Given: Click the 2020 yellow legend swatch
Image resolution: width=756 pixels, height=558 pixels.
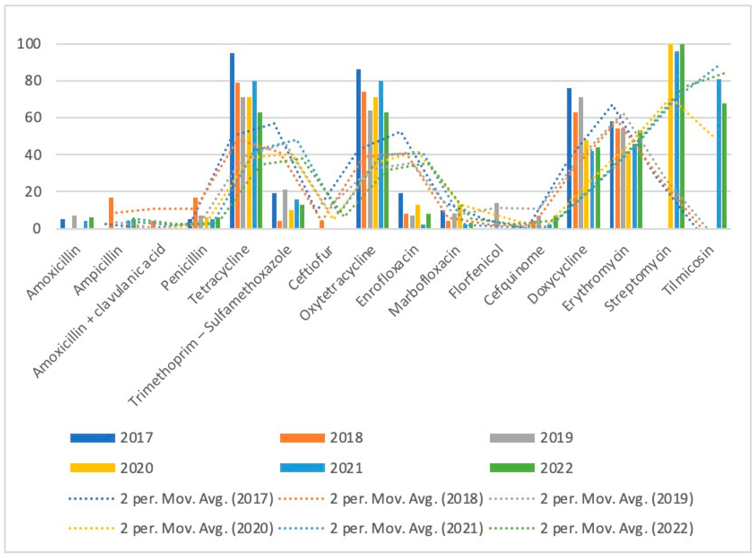Looking at the screenshot, I should point(93,468).
